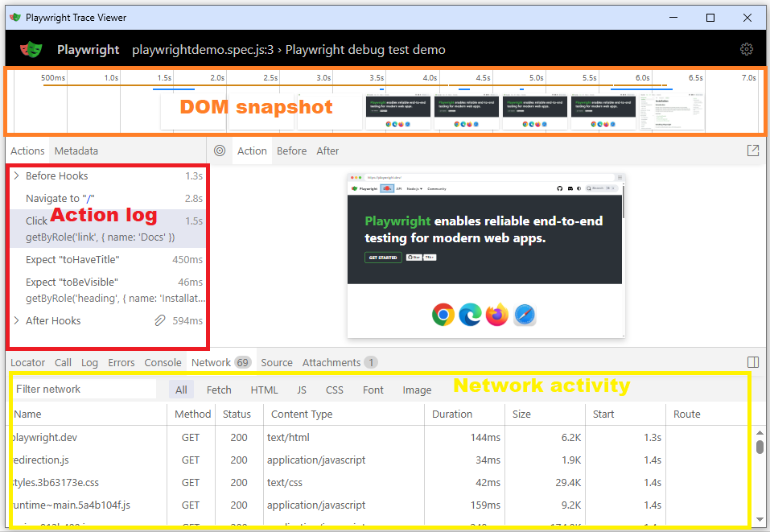The width and height of the screenshot is (770, 532).
Task: Click the Safari browser logo in snapshot
Action: point(525,315)
